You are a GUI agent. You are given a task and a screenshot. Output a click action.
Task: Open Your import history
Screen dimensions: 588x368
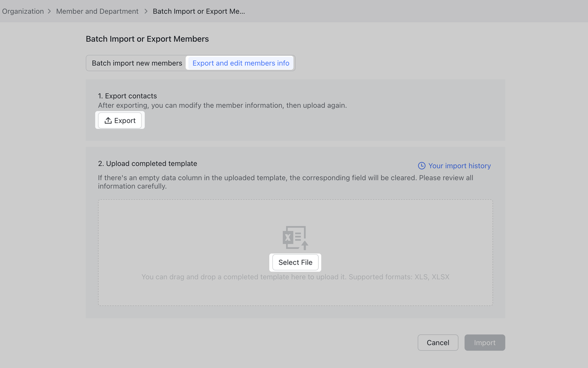coord(459,166)
